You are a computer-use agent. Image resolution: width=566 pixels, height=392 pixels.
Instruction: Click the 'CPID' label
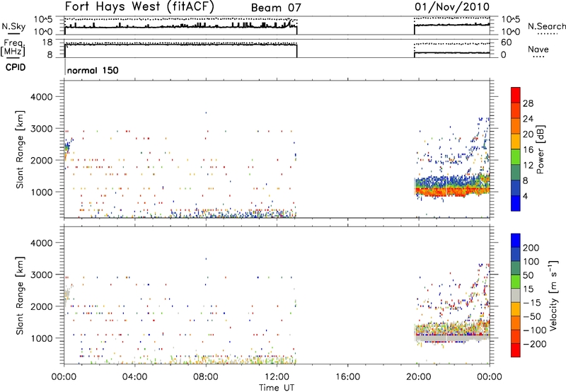[x=16, y=67]
